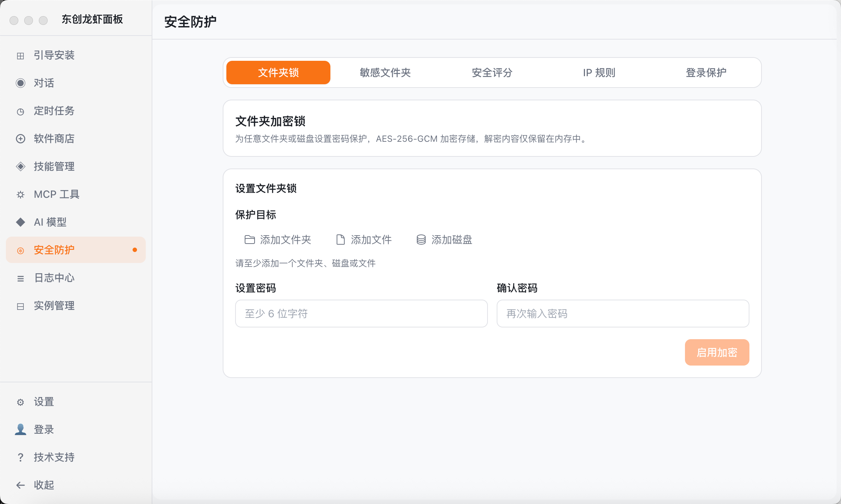The height and width of the screenshot is (504, 841).
Task: Switch to the IP 规则 tab
Action: point(599,73)
